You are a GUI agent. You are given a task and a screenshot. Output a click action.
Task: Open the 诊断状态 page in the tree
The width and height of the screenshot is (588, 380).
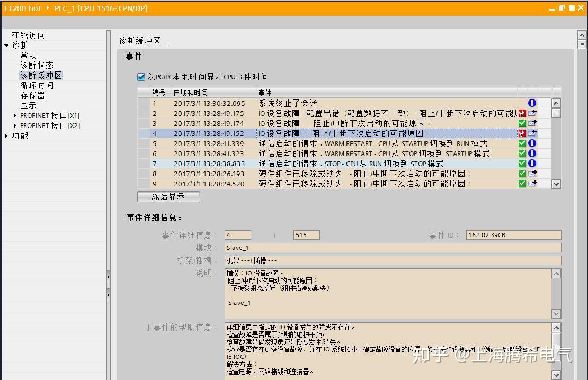[37, 65]
